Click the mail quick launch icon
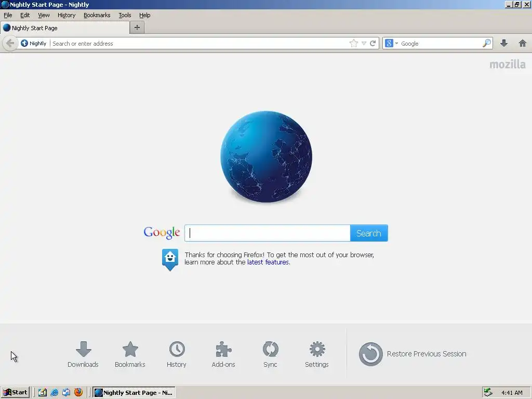Screen dimensions: 532x399 point(66,393)
